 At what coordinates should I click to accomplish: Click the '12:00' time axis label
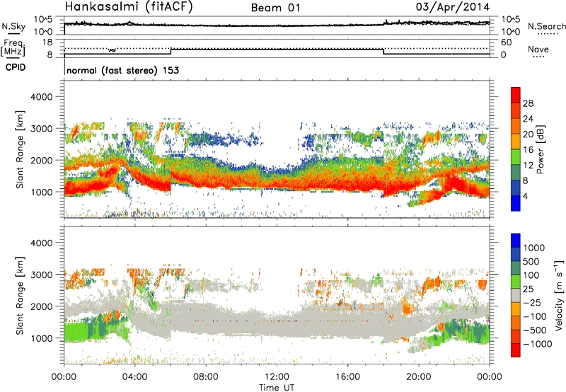[x=277, y=377]
